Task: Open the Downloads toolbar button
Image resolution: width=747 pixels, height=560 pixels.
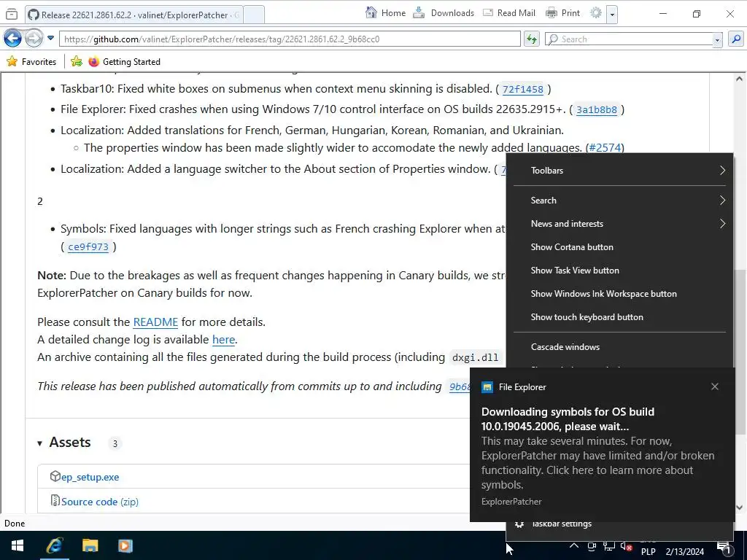Action: 444,13
